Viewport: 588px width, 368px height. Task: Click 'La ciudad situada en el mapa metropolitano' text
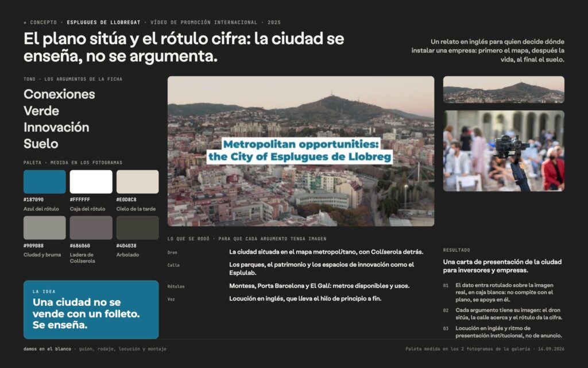326,252
